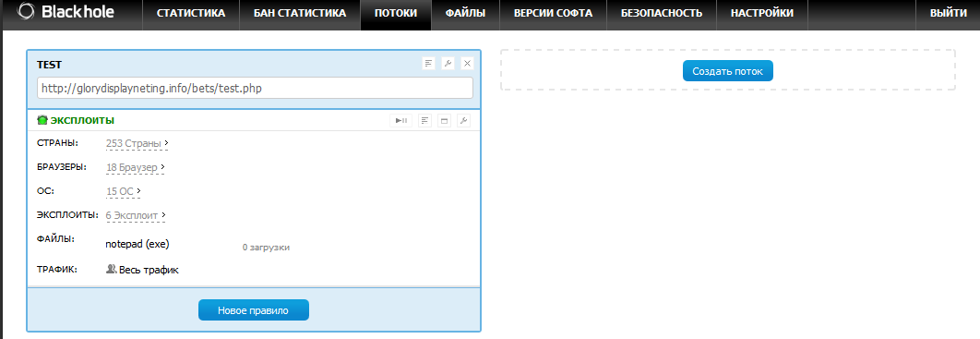Click the ОС: label
The image size is (980, 339).
click(x=46, y=191)
